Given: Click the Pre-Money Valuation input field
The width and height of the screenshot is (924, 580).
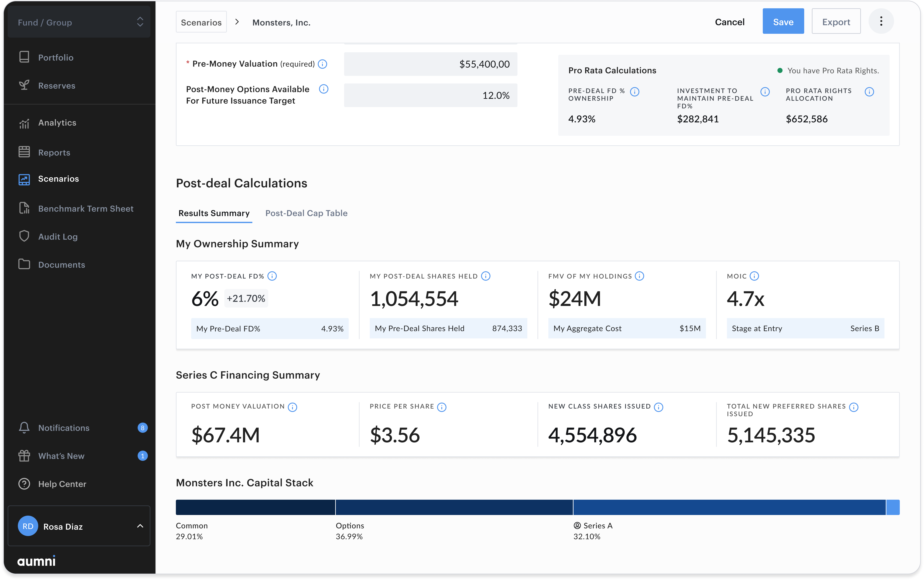Looking at the screenshot, I should pyautogui.click(x=431, y=64).
